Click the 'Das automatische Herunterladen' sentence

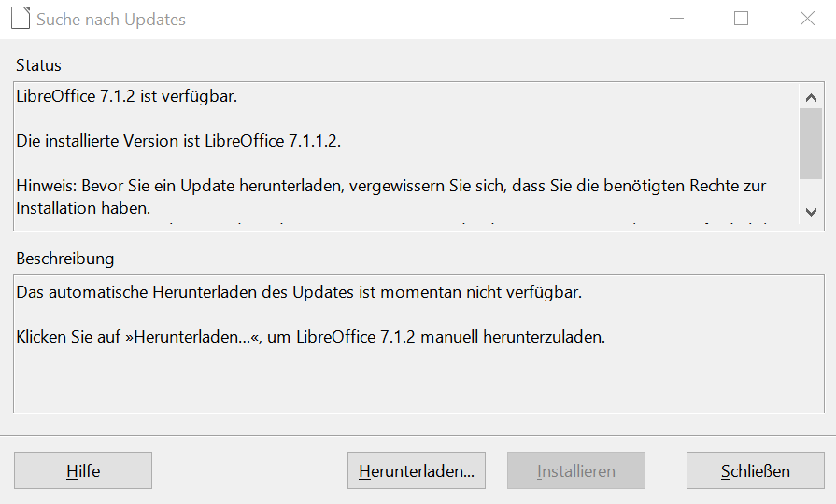tap(299, 292)
